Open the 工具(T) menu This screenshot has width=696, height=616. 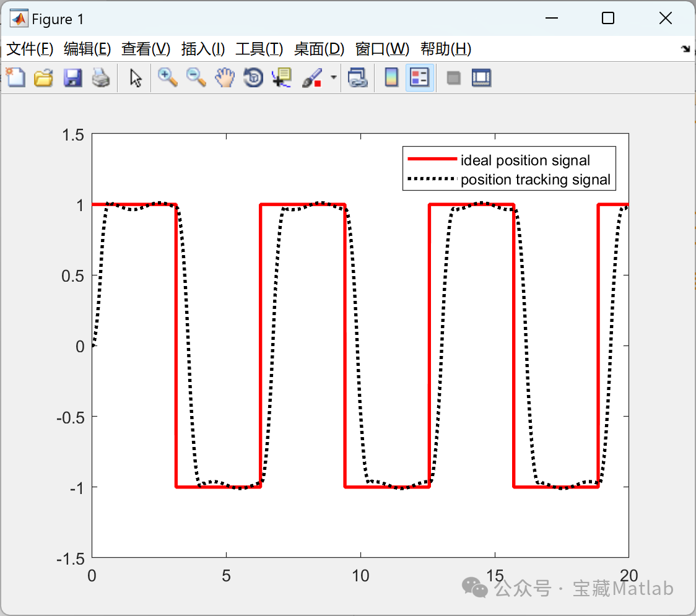pos(259,49)
